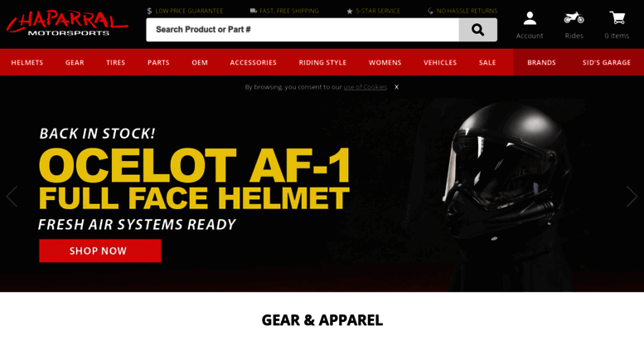Show previous banner with left arrow
The height and width of the screenshot is (351, 644).
(12, 196)
